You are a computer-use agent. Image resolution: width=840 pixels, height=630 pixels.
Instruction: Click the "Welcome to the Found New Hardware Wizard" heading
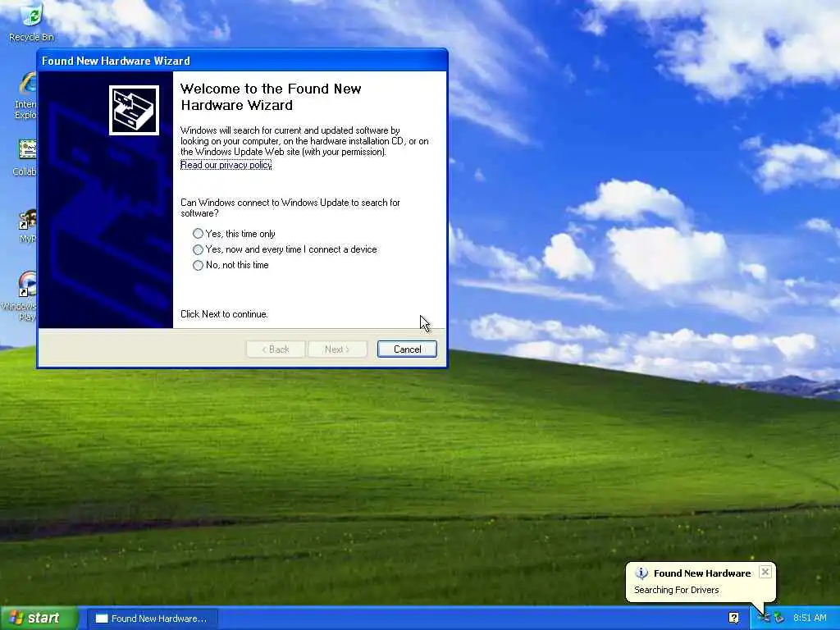tap(271, 97)
